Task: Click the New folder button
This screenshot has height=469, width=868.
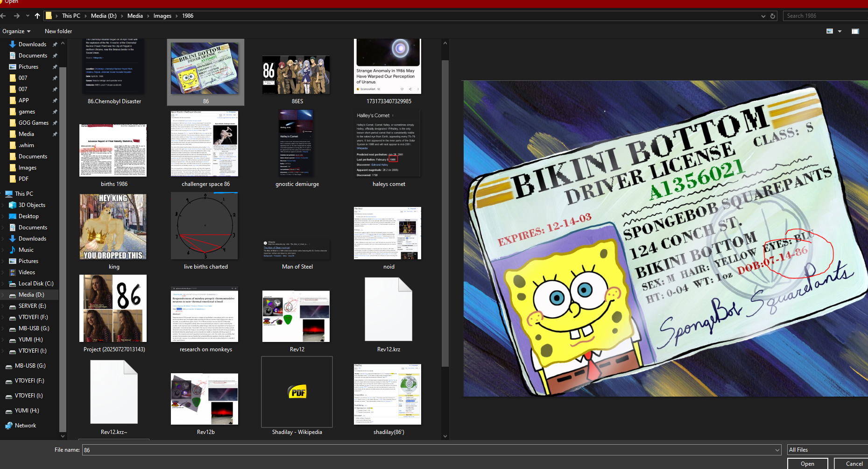Action: click(58, 31)
